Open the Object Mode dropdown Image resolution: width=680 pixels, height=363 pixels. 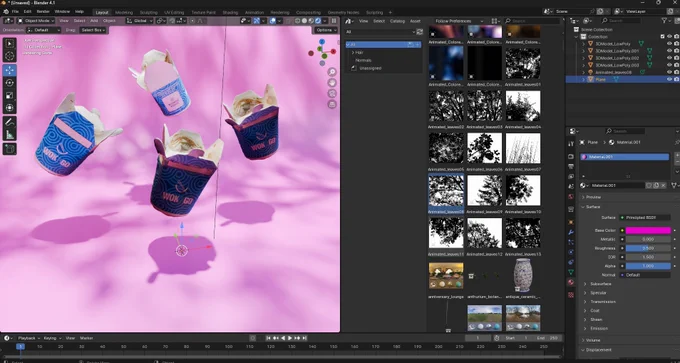coord(36,20)
